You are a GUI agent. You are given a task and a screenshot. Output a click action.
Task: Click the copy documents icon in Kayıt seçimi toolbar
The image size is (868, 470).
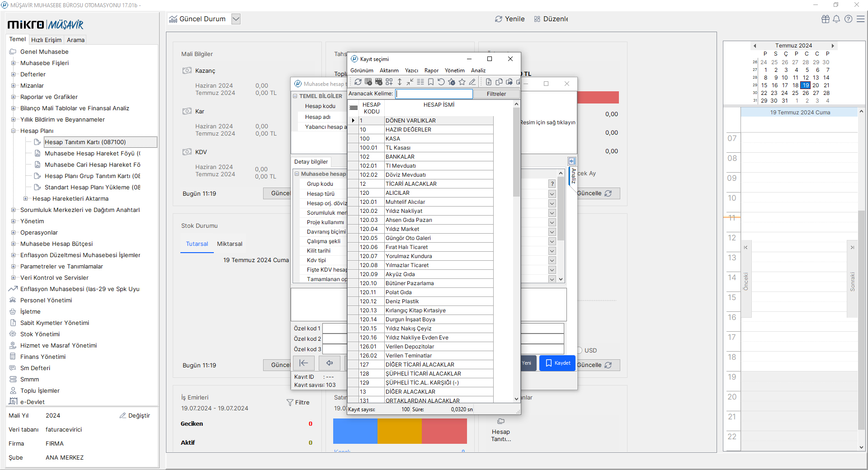[499, 82]
